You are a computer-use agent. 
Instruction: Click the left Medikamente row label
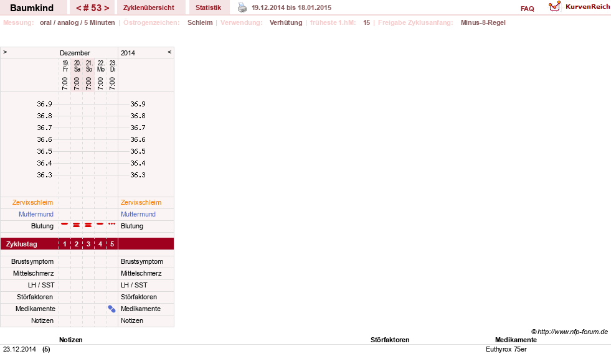[36, 309]
